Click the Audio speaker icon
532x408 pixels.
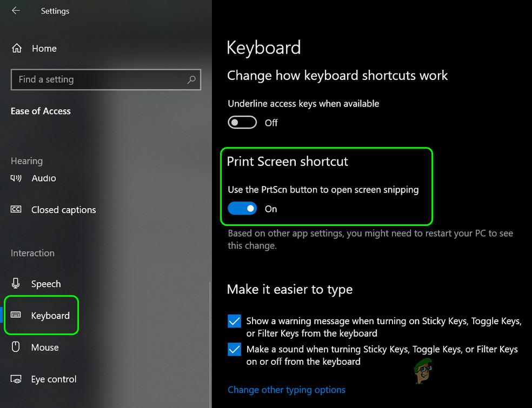[16, 178]
